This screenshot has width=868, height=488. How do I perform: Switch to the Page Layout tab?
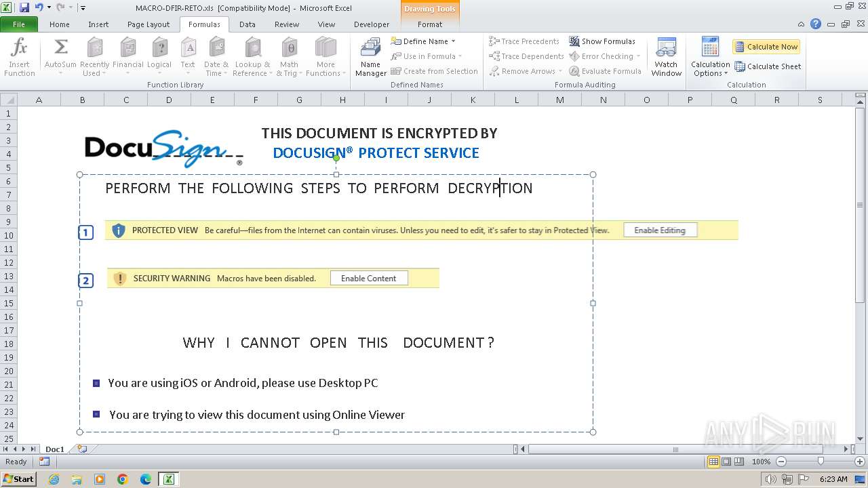tap(149, 24)
